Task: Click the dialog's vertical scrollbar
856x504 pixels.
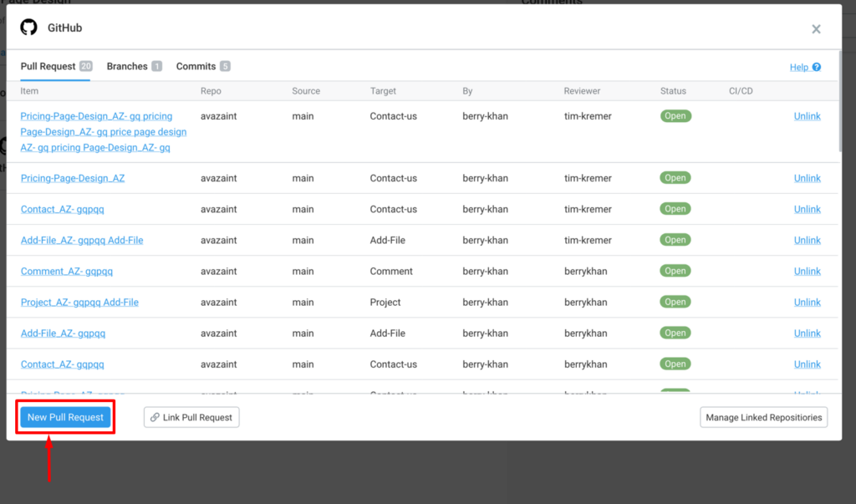Action: click(839, 102)
